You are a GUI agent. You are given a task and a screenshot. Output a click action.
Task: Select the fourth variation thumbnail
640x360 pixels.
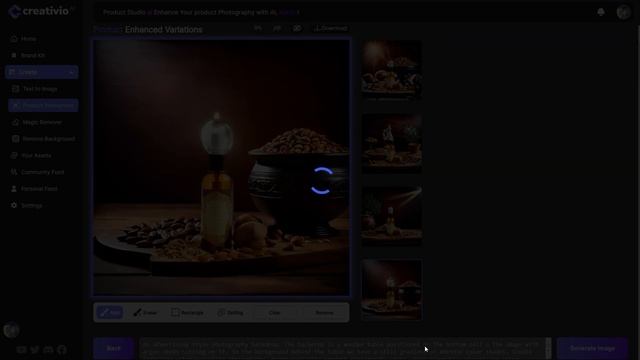coord(391,289)
